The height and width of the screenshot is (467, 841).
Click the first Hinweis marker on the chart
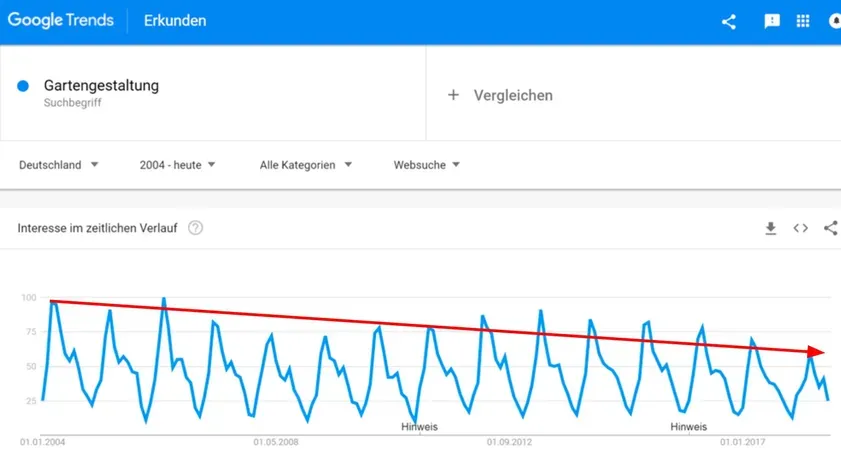point(419,427)
